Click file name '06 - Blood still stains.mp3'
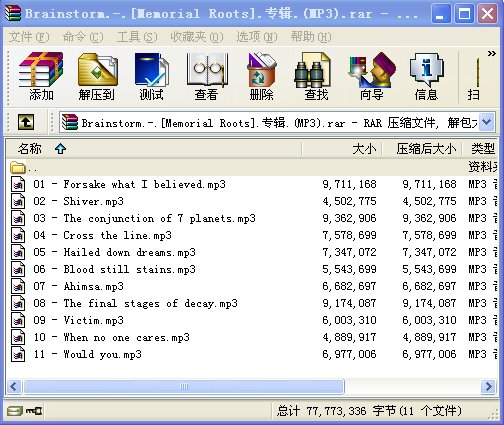Image resolution: width=504 pixels, height=425 pixels. click(114, 269)
